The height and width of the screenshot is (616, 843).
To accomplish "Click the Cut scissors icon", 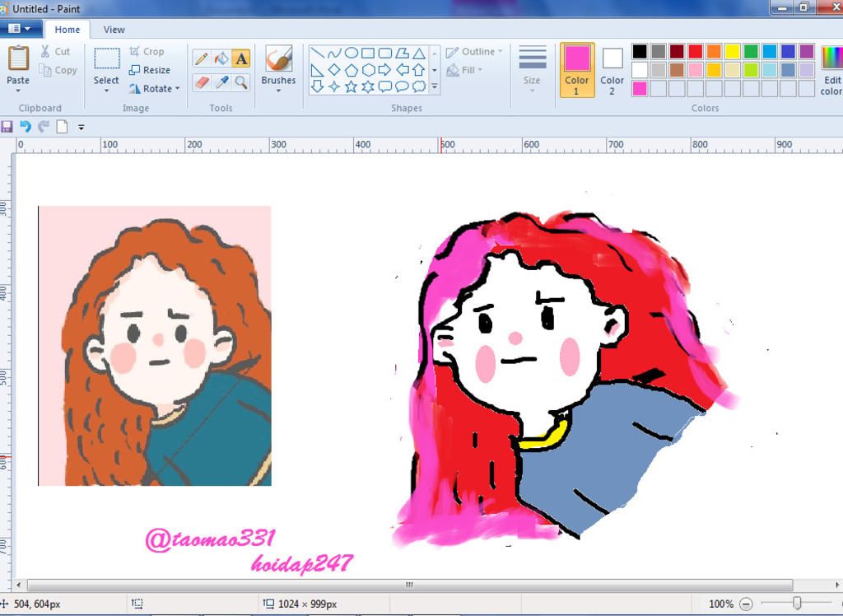I will point(45,52).
